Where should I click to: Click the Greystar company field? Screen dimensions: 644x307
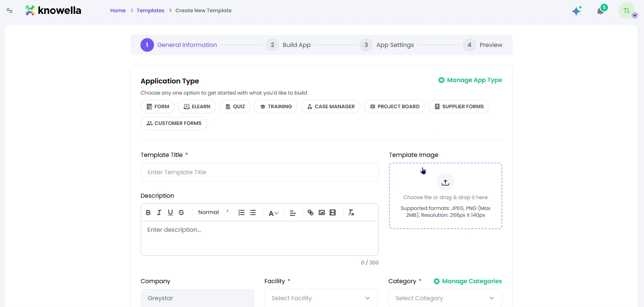[x=198, y=298]
